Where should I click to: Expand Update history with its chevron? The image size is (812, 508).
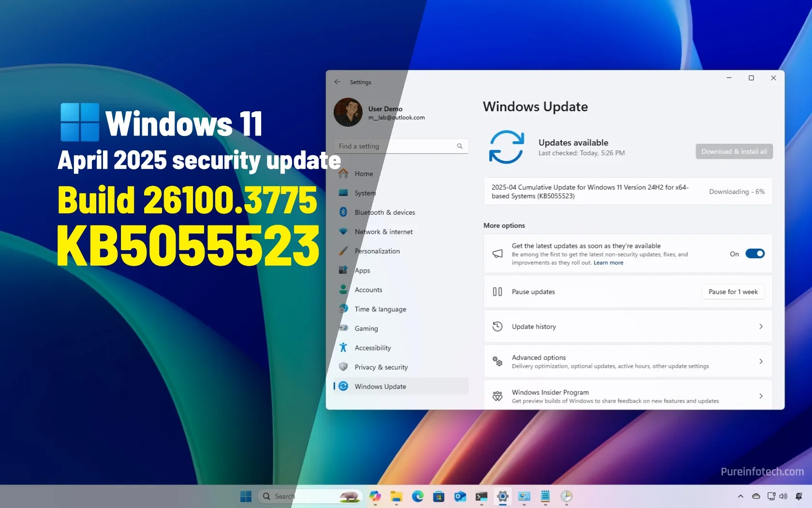click(761, 327)
